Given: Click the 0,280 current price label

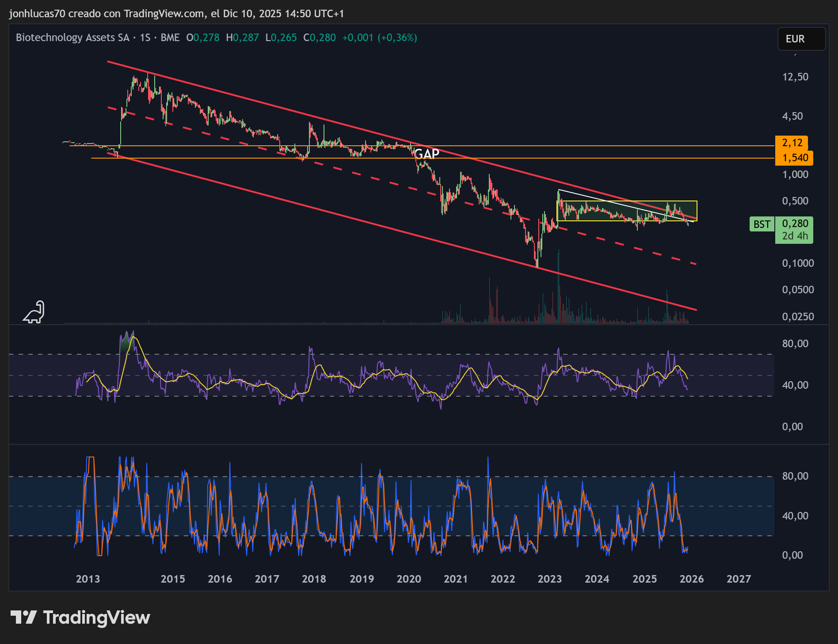Looking at the screenshot, I should (795, 224).
